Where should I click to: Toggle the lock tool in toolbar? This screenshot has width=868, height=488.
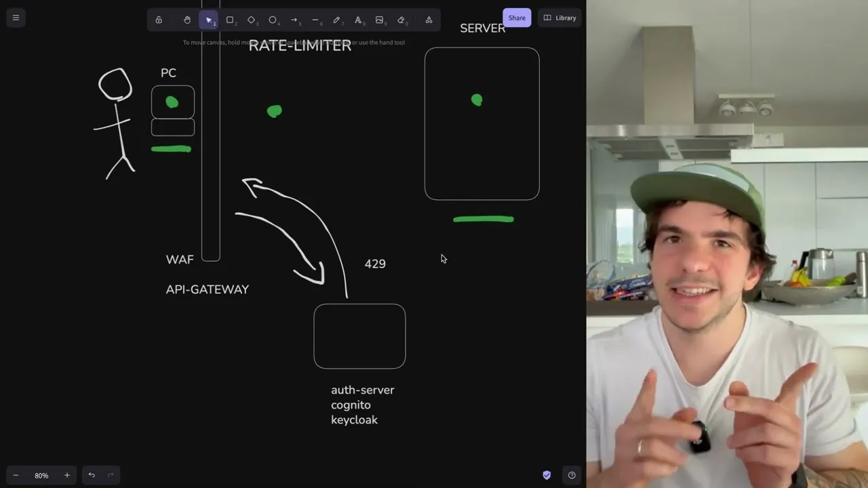pos(159,20)
